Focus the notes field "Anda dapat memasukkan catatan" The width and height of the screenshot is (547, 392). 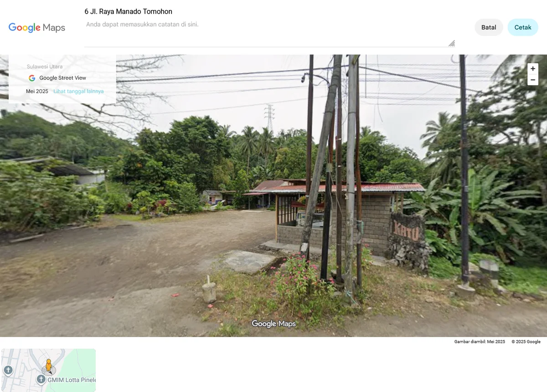click(x=269, y=33)
